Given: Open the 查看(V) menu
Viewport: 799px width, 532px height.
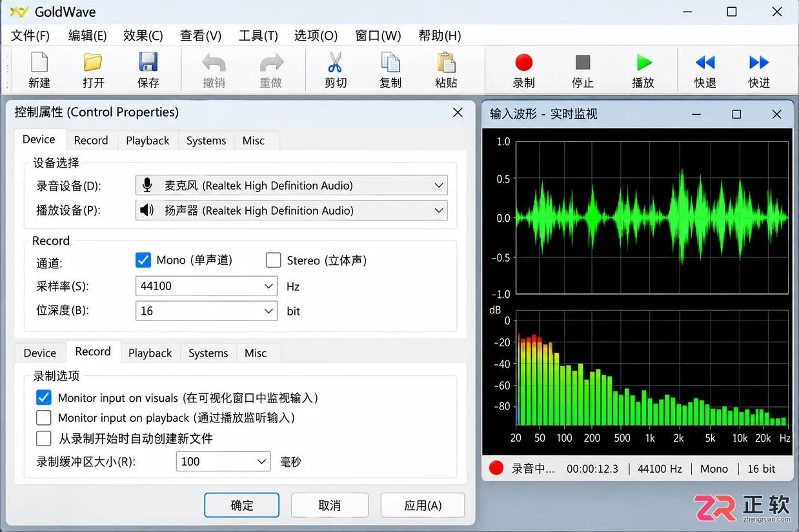Looking at the screenshot, I should point(201,35).
